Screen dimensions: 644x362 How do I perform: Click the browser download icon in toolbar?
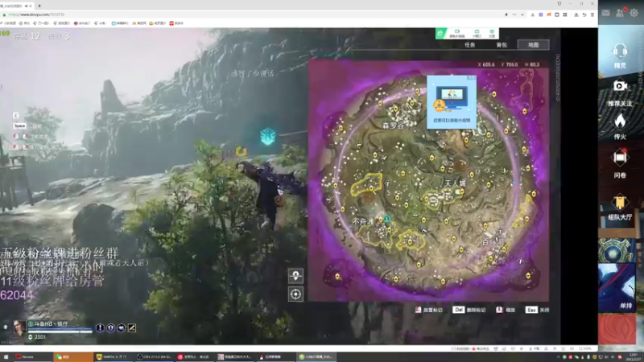[x=576, y=14]
